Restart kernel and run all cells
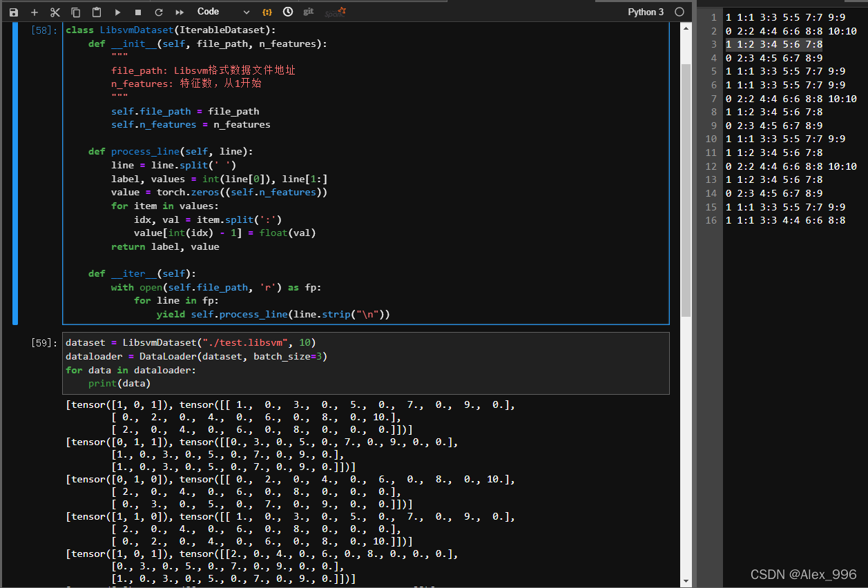868x588 pixels. click(x=180, y=12)
